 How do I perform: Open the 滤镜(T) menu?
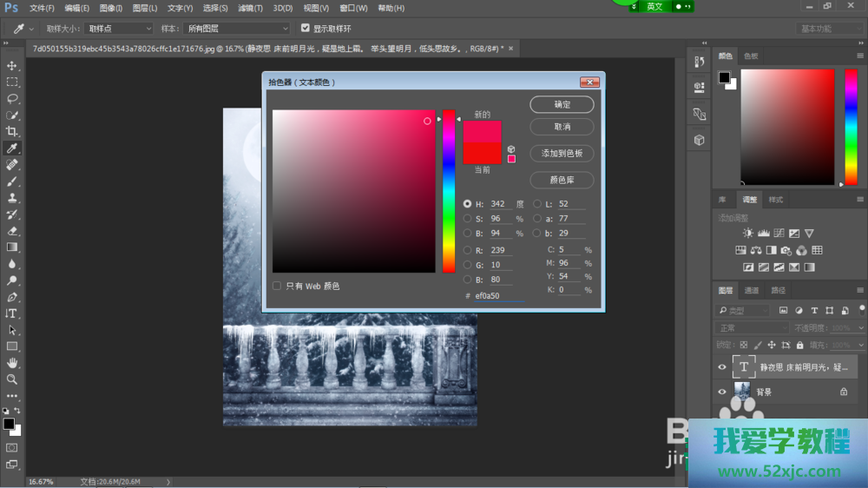(251, 8)
